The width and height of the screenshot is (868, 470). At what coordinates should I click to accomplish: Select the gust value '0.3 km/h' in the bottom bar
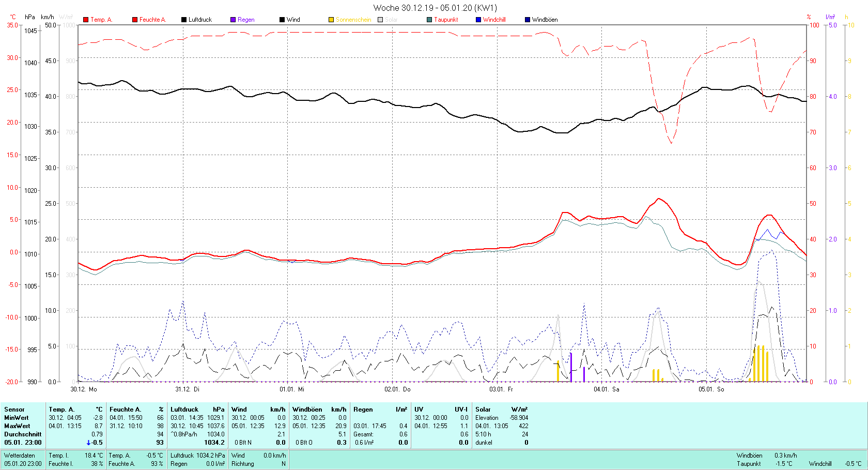point(786,456)
